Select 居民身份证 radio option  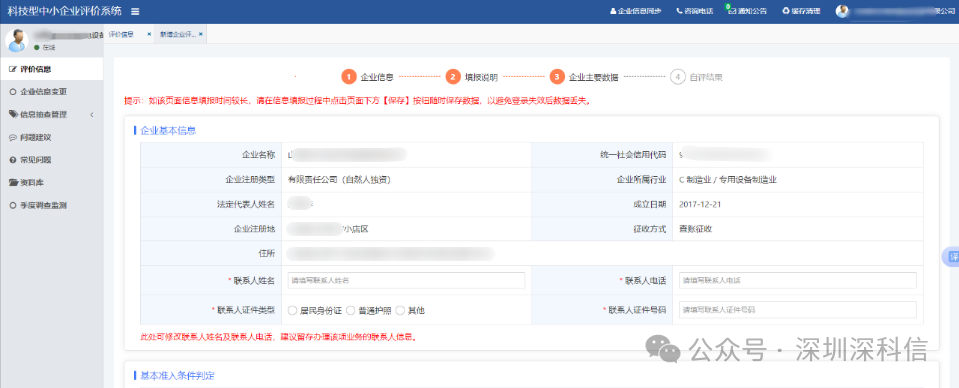click(292, 311)
